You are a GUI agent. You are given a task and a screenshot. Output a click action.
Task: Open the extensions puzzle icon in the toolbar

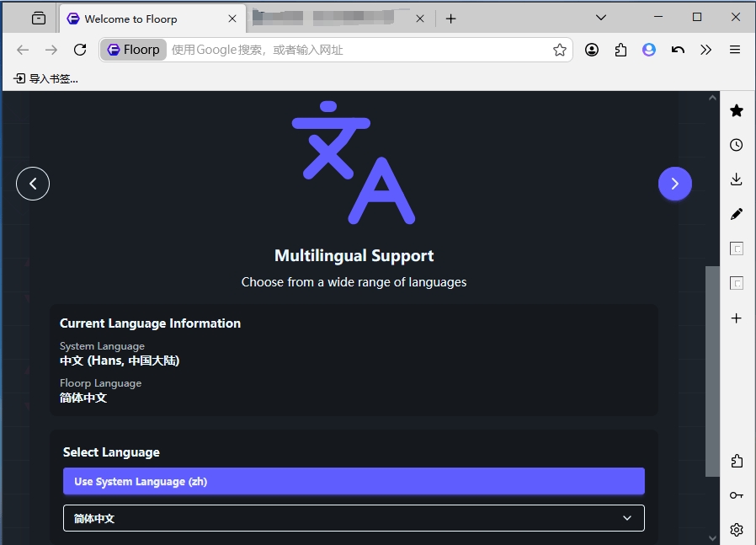(x=620, y=50)
